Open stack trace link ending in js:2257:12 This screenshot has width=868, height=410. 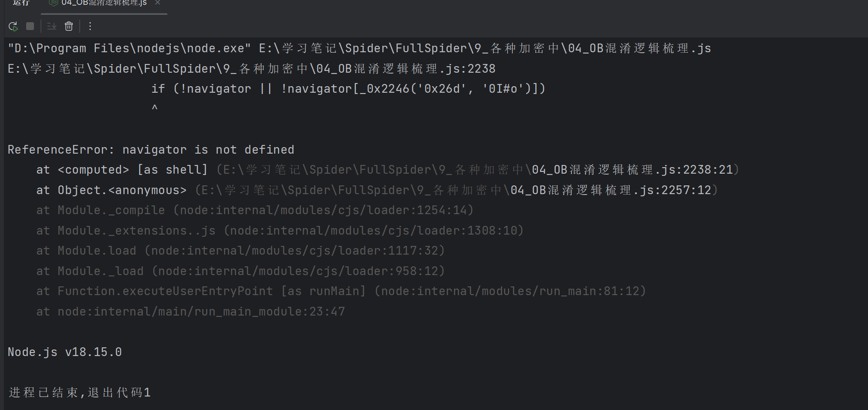[456, 190]
